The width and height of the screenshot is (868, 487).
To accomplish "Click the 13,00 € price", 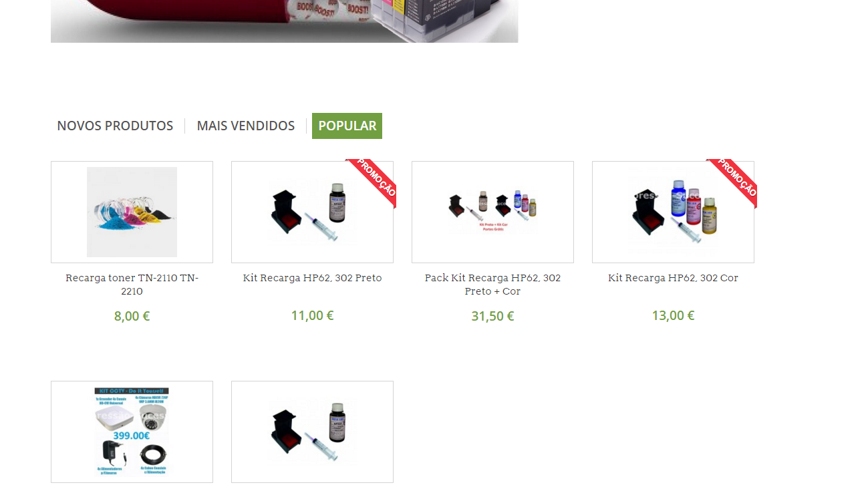I will click(x=673, y=315).
